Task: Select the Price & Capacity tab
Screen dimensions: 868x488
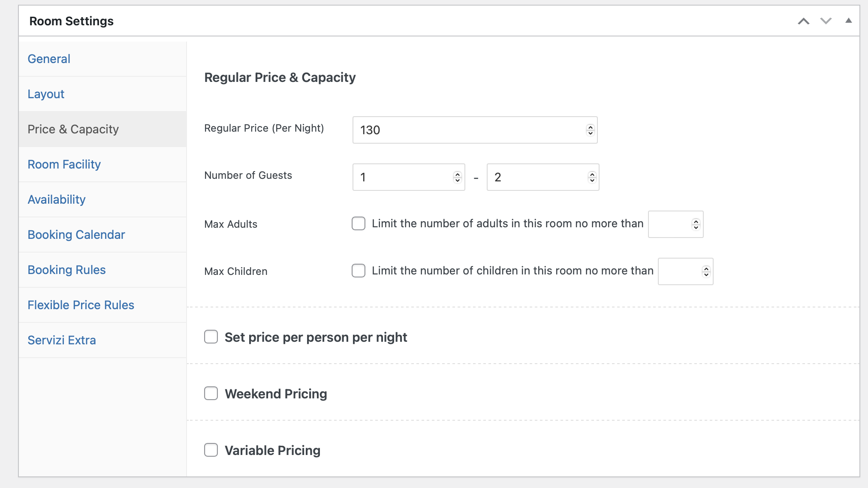Action: [x=102, y=129]
